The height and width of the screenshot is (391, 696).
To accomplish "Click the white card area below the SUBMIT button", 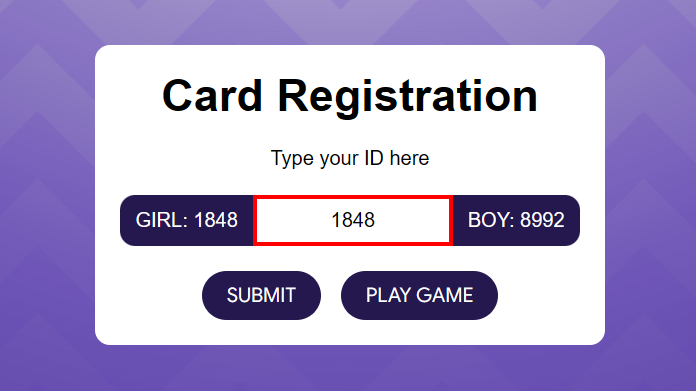I will pos(261,332).
